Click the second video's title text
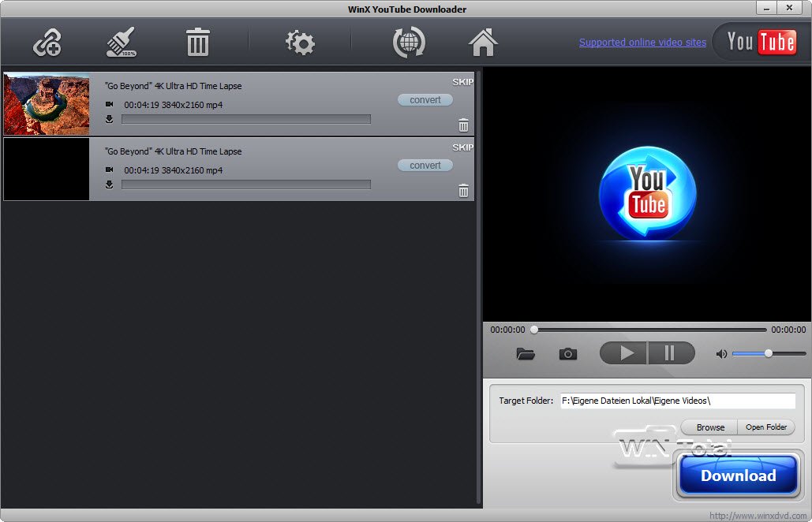 [x=174, y=151]
